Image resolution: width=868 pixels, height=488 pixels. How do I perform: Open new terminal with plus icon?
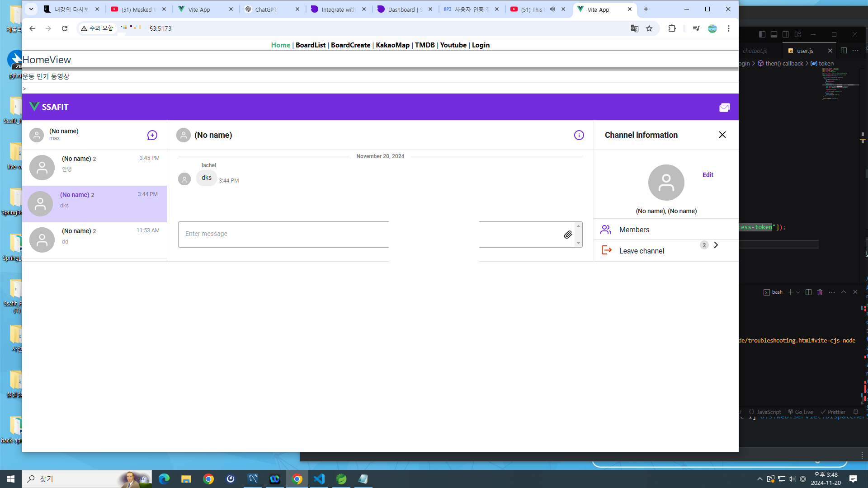tap(790, 292)
